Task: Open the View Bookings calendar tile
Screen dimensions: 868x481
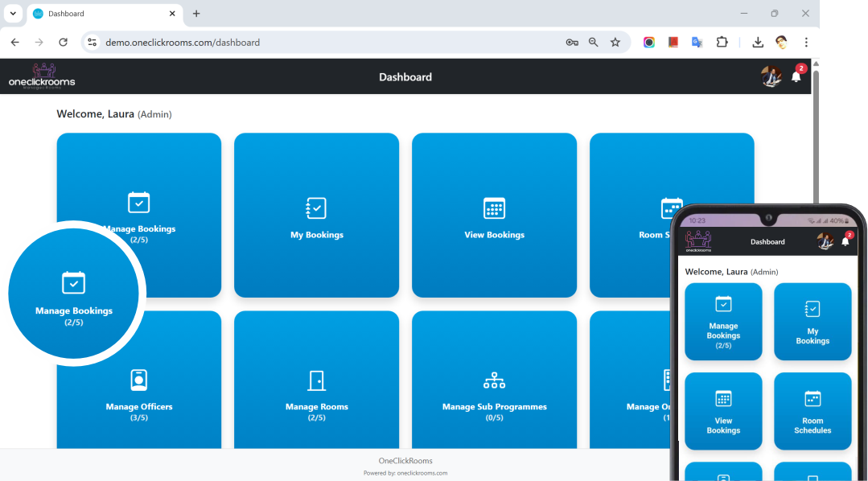Action: point(494,216)
